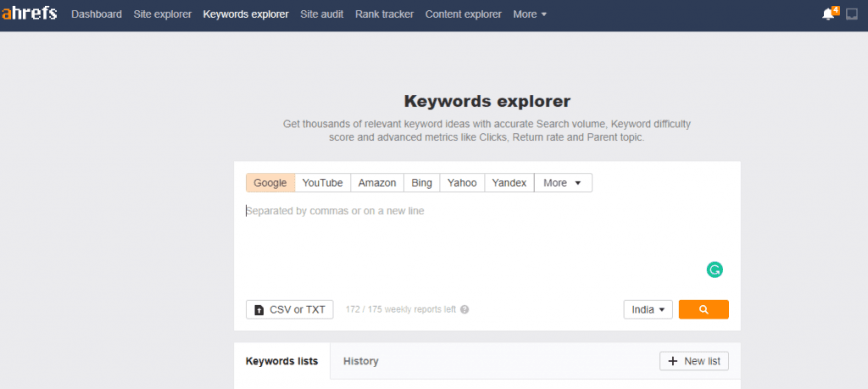Switch to the Keywords lists tab
The width and height of the screenshot is (868, 389).
point(281,361)
